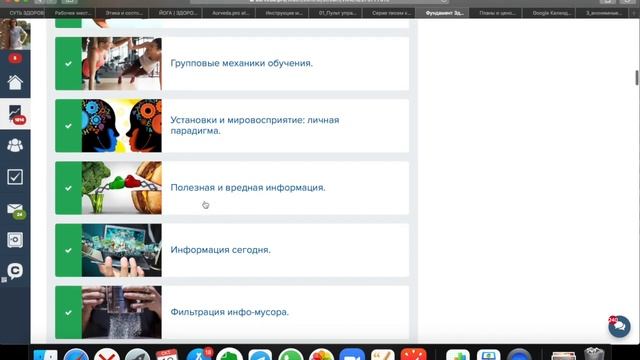Switch to the "Инструкция и..." browser tab
Image resolution: width=640 pixels, height=360 pixels.
click(284, 13)
